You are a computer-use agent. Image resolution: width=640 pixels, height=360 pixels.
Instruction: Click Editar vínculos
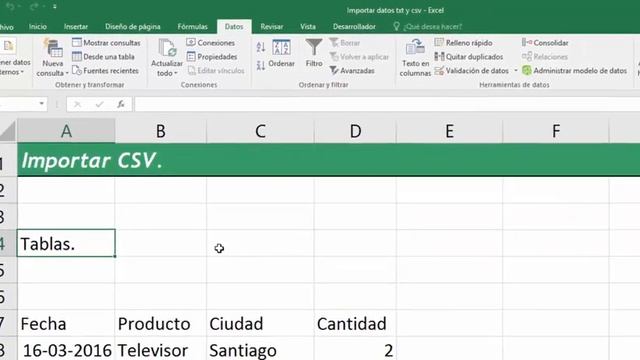pos(216,71)
